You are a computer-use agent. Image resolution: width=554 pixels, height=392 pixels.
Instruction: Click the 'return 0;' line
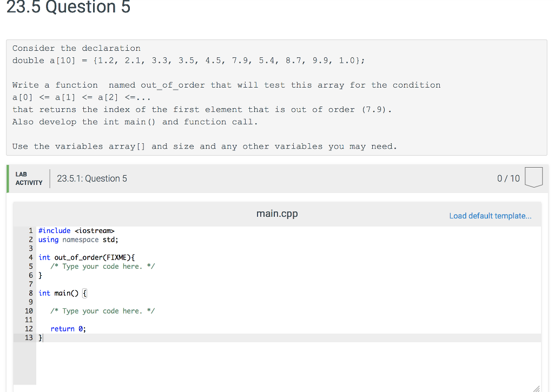tap(68, 329)
